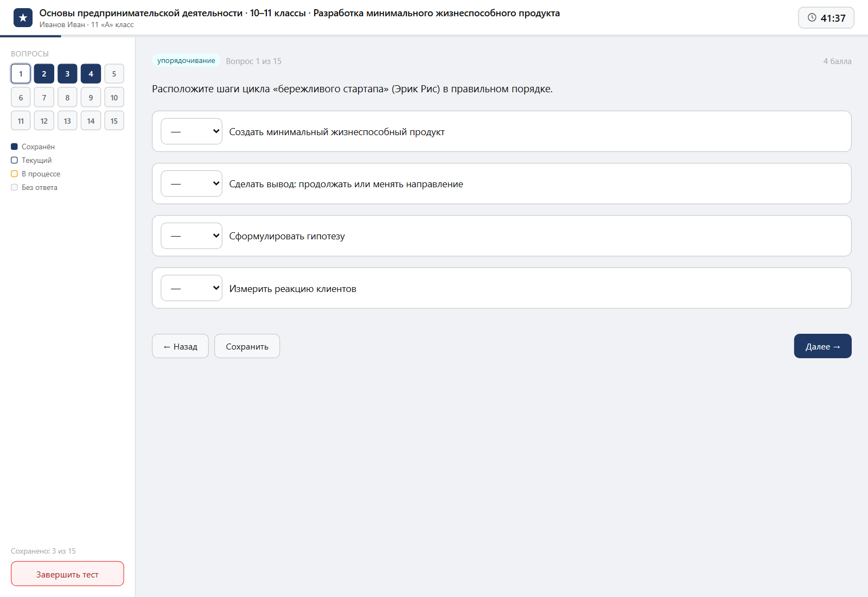This screenshot has width=868, height=597.
Task: Click the '4 балла' score label
Action: [x=837, y=61]
